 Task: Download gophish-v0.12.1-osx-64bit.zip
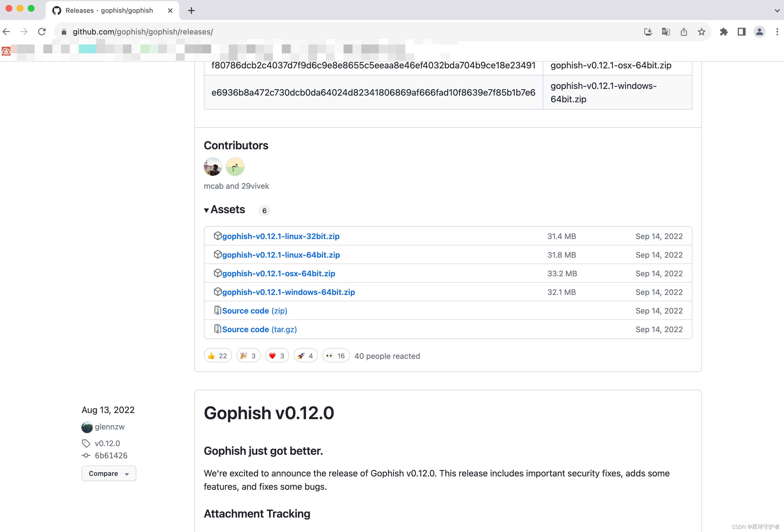pos(279,274)
